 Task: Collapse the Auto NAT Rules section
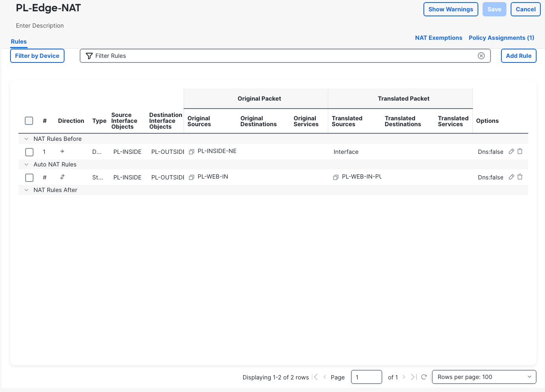coord(26,164)
